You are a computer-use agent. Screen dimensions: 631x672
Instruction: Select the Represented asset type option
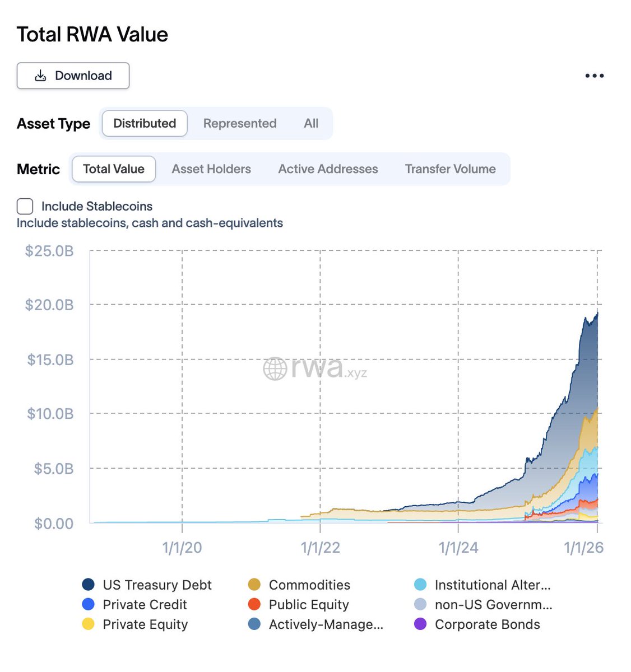tap(240, 123)
